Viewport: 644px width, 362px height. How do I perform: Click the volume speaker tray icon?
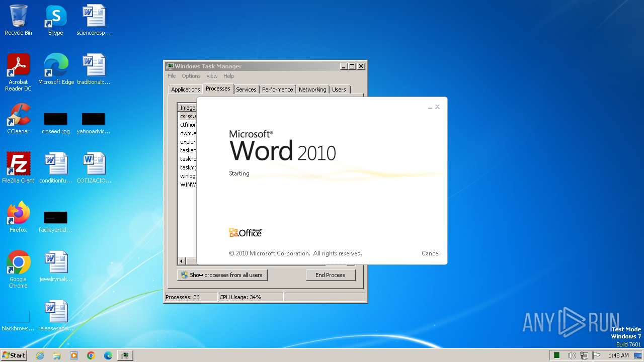(x=572, y=355)
